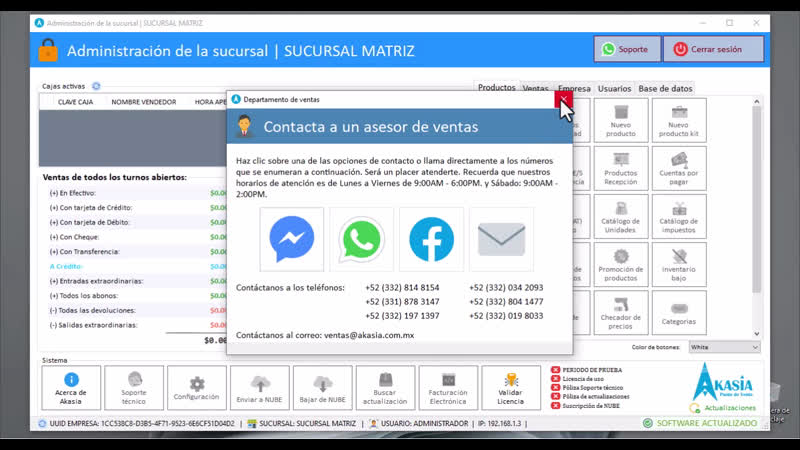This screenshot has width=800, height=450.
Task: Click phone number +52 (332) 034 2093
Action: pos(506,288)
